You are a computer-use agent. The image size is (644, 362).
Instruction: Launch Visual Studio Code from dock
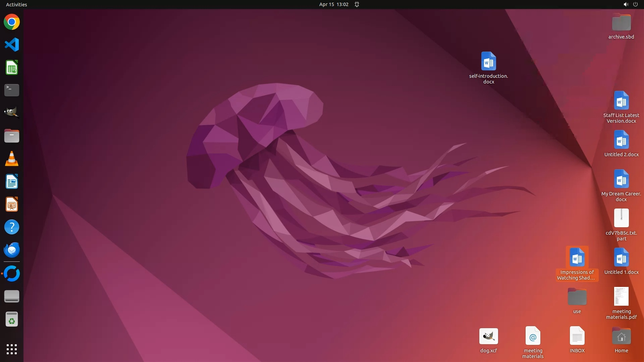pos(12,45)
